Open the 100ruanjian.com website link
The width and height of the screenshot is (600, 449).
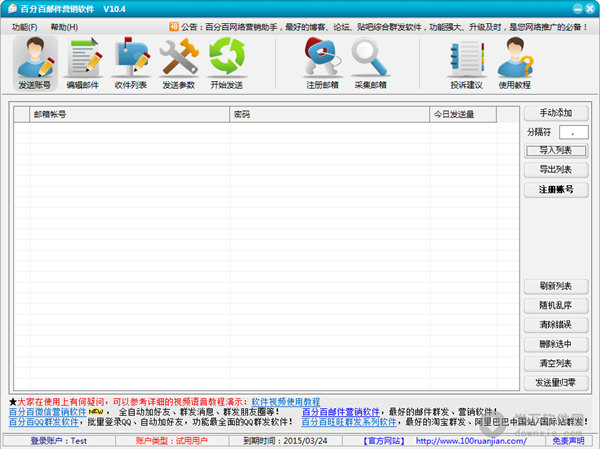[471, 441]
